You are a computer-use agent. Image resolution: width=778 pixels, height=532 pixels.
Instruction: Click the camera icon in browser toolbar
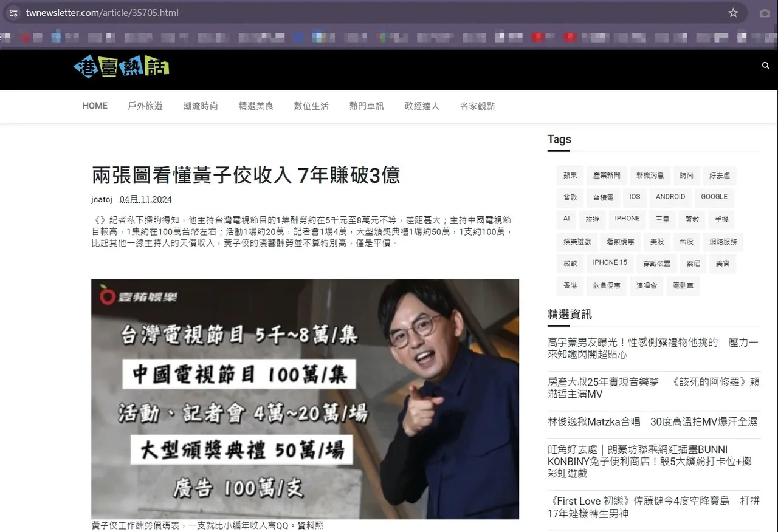click(765, 13)
